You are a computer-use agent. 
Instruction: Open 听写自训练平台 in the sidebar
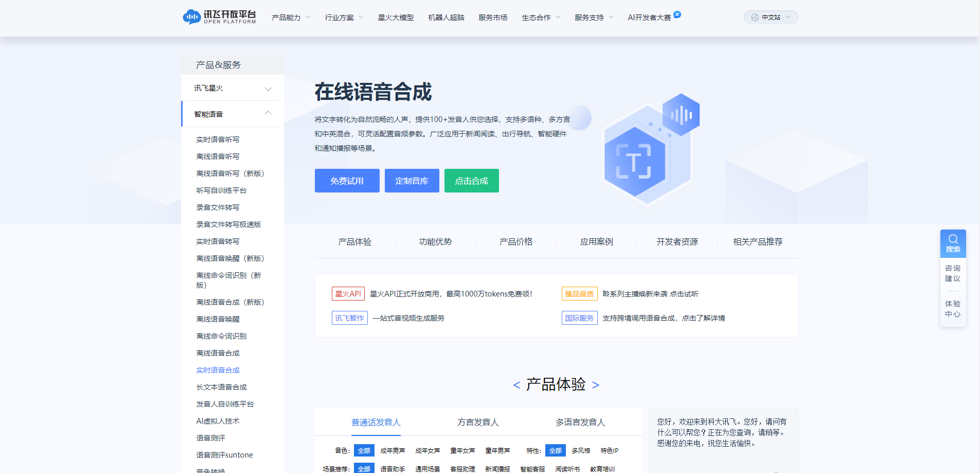click(221, 190)
